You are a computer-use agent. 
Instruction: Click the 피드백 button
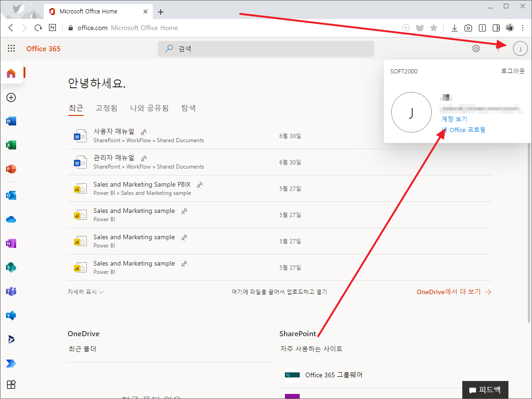tap(485, 390)
